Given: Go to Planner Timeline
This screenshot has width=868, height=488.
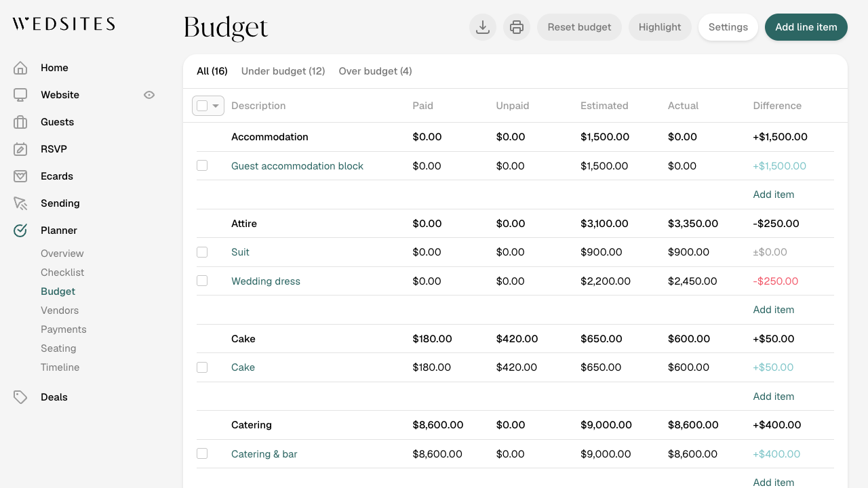Looking at the screenshot, I should (60, 367).
